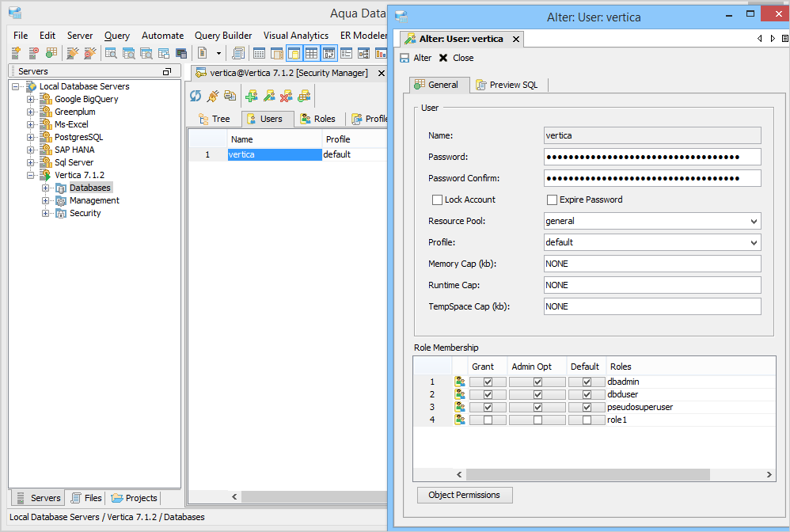Screen dimensions: 790x532
Task: Toggle the Lock Account checkbox
Action: click(x=437, y=200)
